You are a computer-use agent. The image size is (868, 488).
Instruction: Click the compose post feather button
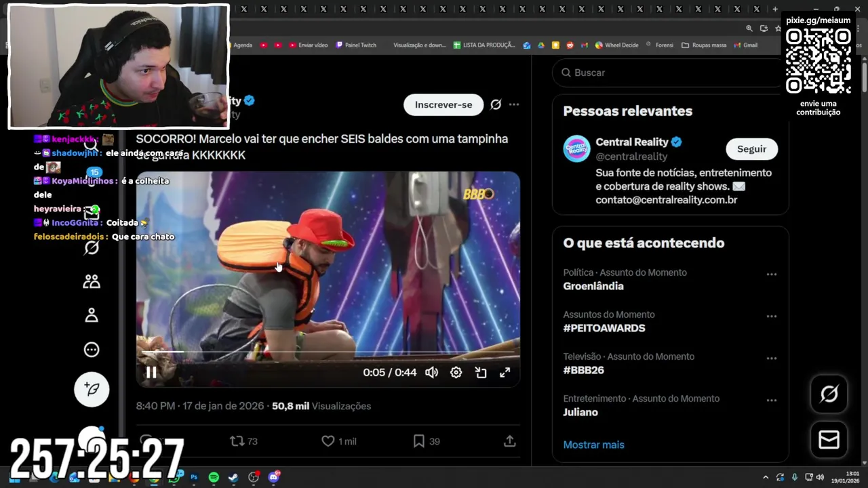92,389
